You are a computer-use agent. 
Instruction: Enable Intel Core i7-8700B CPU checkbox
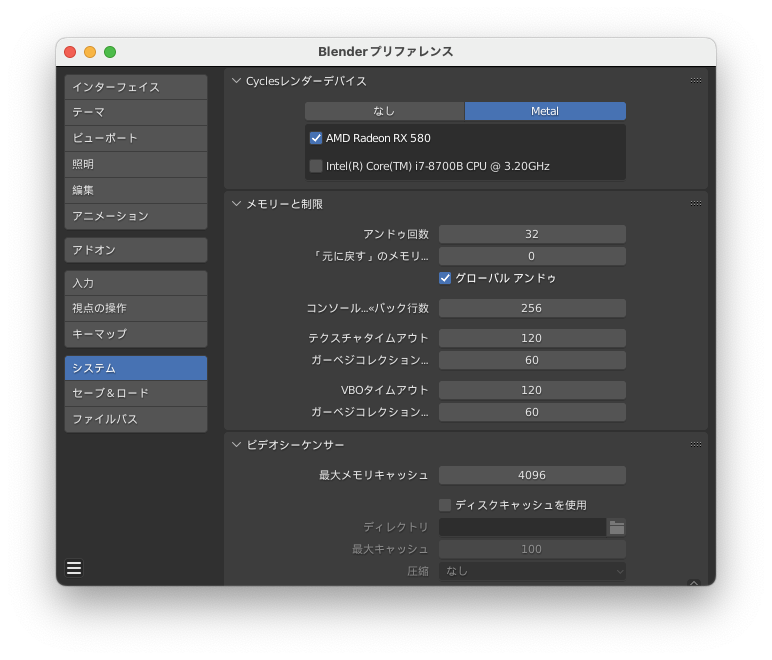click(316, 166)
